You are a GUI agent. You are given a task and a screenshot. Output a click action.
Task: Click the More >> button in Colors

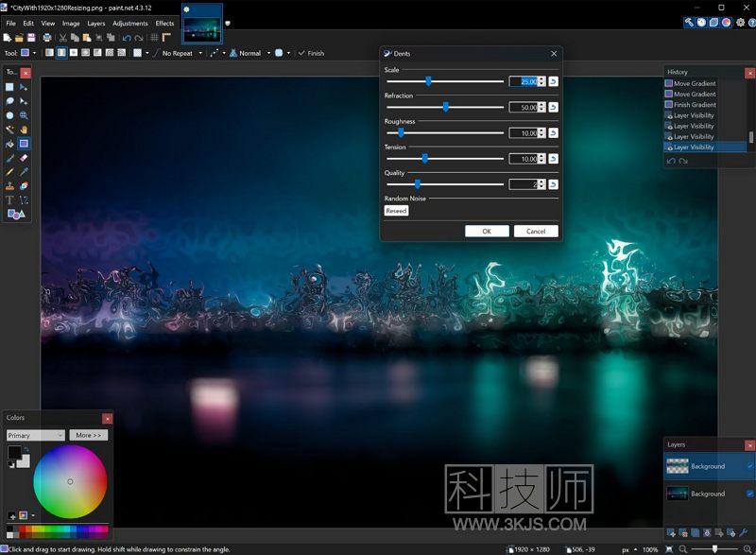click(x=88, y=435)
